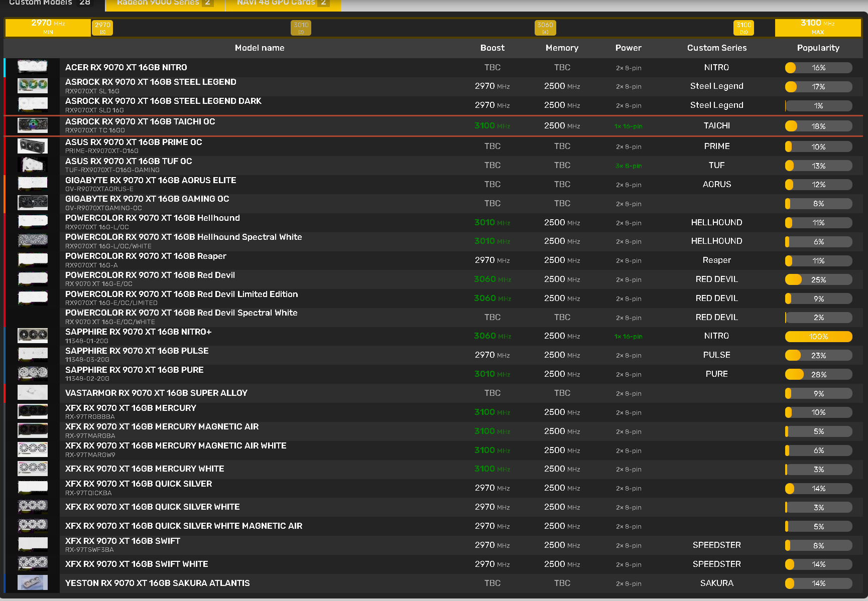Click the TAICHI custom series label

(x=717, y=125)
